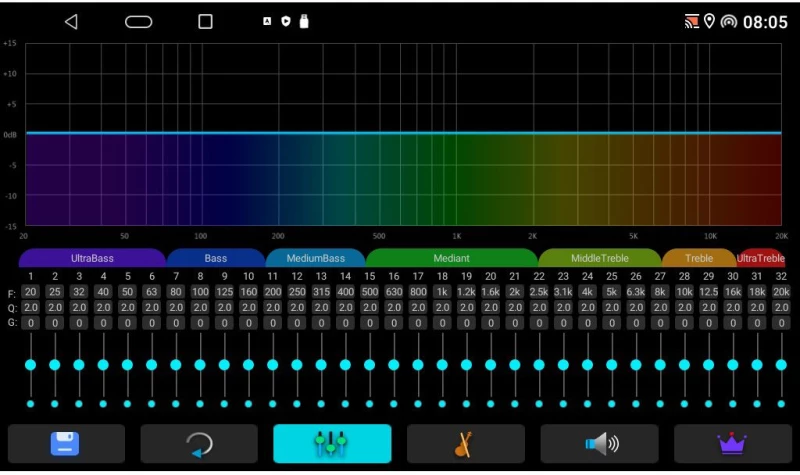
Task: Click the band number 28 label
Action: coord(684,277)
